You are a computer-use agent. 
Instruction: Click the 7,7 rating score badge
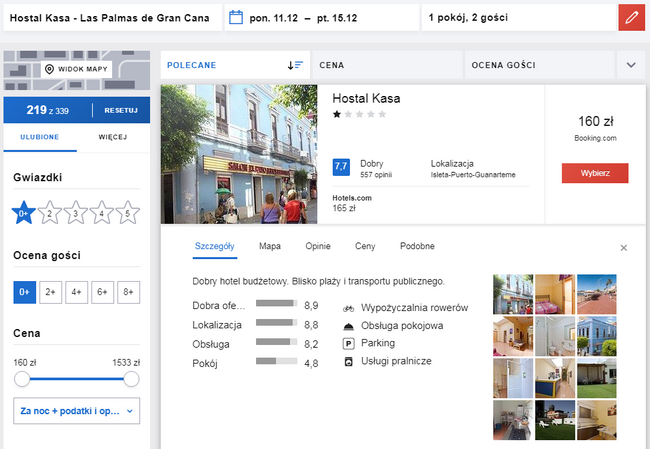(x=341, y=167)
